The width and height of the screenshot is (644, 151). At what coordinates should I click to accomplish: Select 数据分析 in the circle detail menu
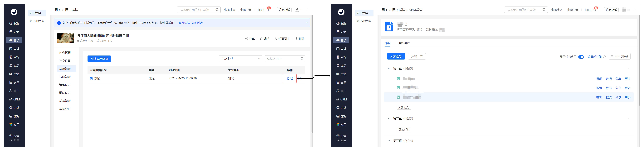click(65, 109)
